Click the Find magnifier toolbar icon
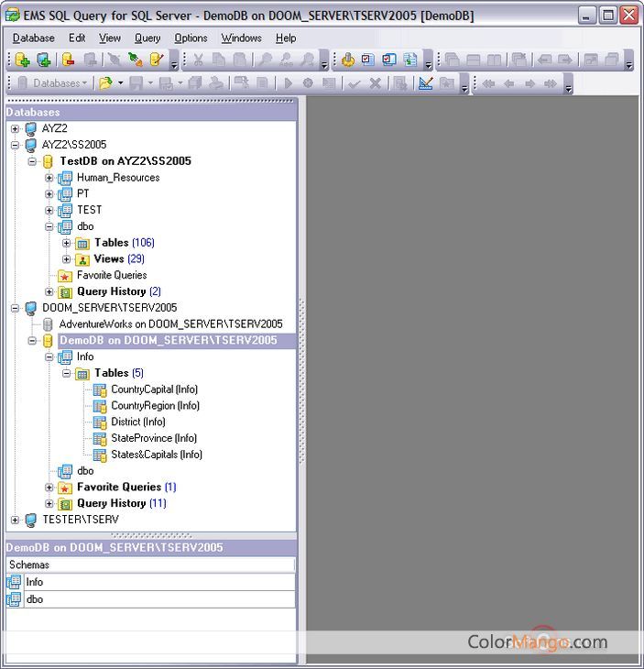644x669 pixels. tap(266, 60)
